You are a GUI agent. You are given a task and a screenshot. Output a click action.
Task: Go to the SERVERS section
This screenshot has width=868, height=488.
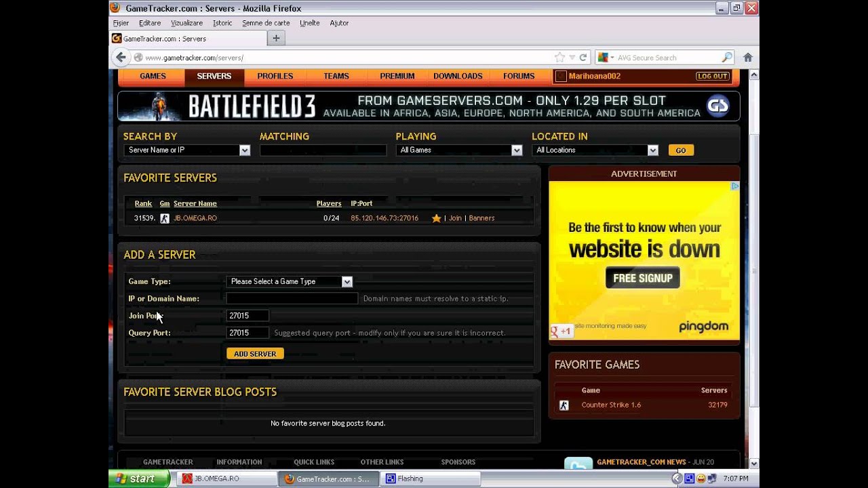(214, 77)
